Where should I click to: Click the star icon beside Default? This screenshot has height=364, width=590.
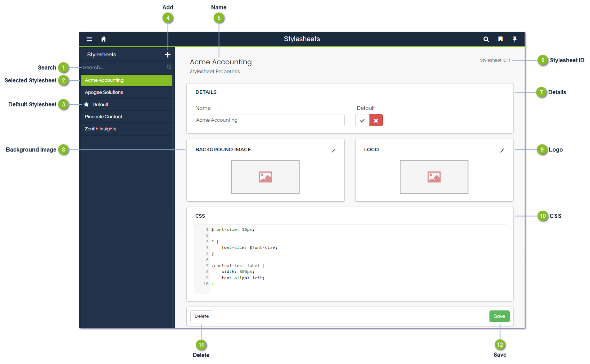click(x=86, y=104)
